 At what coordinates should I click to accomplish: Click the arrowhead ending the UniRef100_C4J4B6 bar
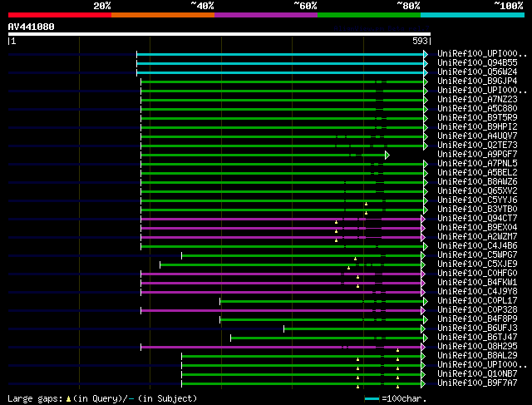pos(425,246)
